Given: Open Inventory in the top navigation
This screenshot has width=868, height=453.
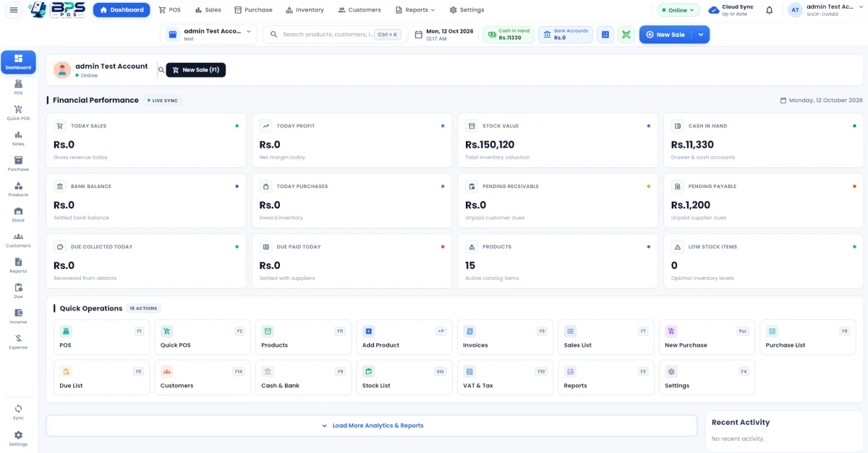Looking at the screenshot, I should point(305,10).
